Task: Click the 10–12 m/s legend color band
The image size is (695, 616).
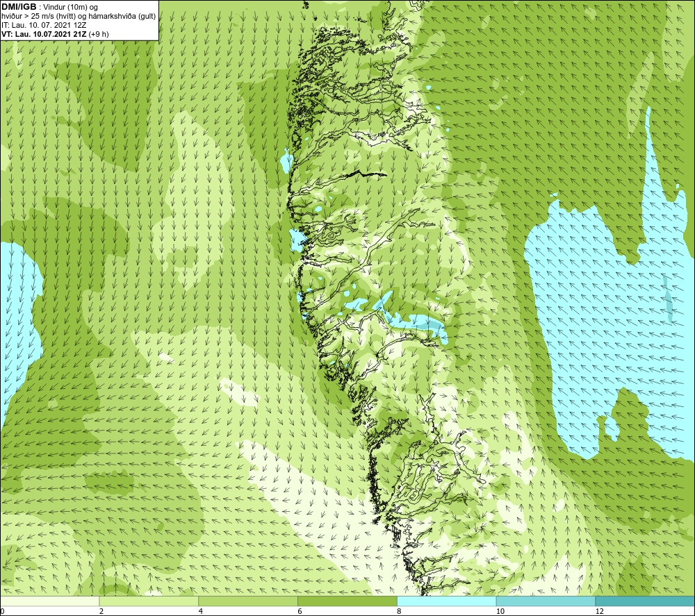Action: [546, 601]
